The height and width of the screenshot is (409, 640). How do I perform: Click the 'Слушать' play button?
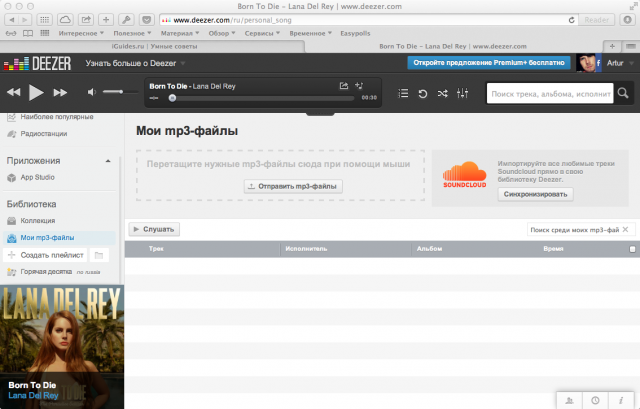point(154,229)
